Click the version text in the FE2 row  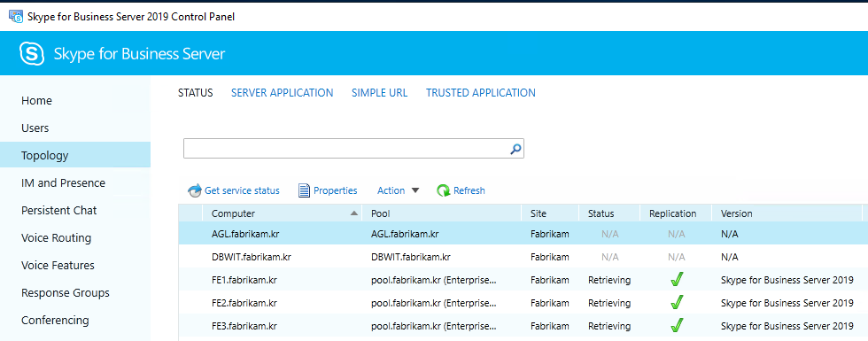[787, 303]
